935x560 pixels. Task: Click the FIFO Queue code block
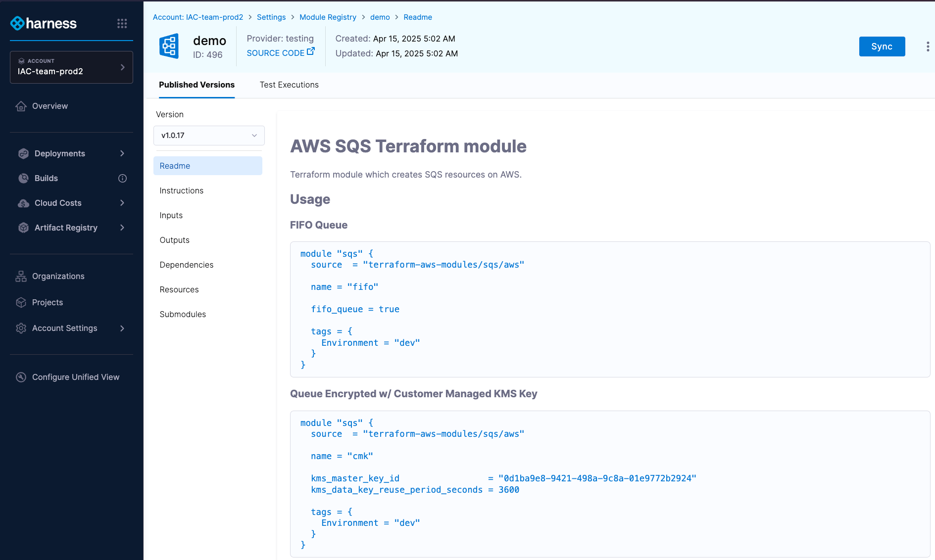610,309
